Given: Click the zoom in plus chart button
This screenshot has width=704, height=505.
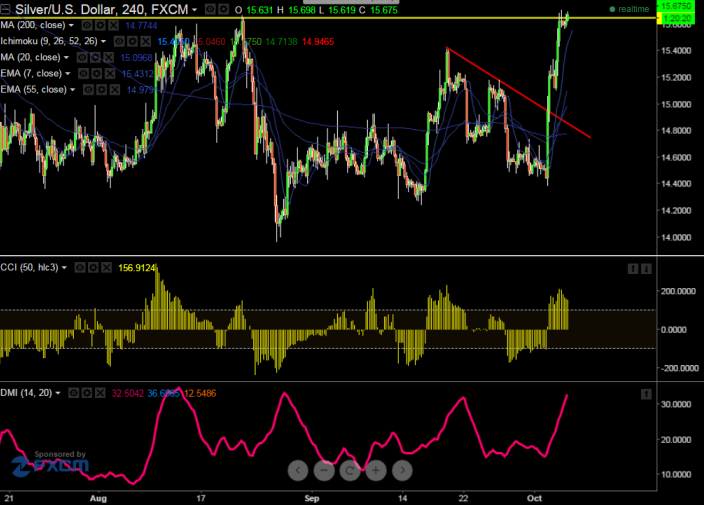Looking at the screenshot, I should point(376,470).
